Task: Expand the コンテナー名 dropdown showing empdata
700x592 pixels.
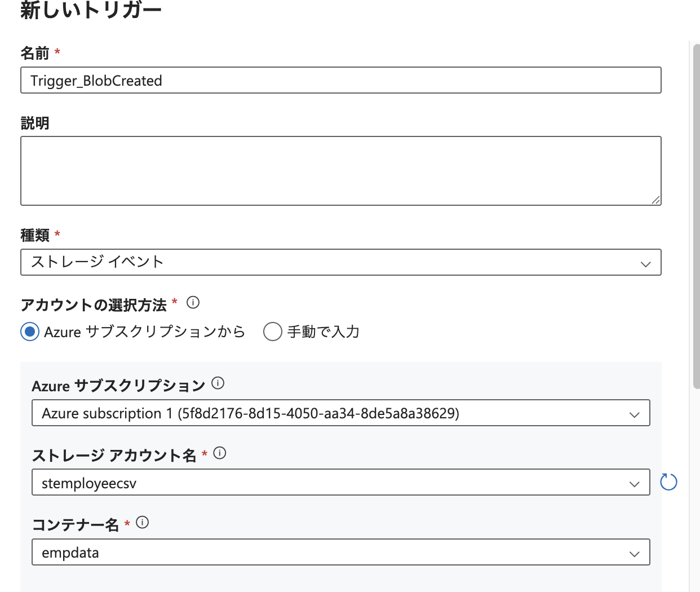Action: (636, 552)
